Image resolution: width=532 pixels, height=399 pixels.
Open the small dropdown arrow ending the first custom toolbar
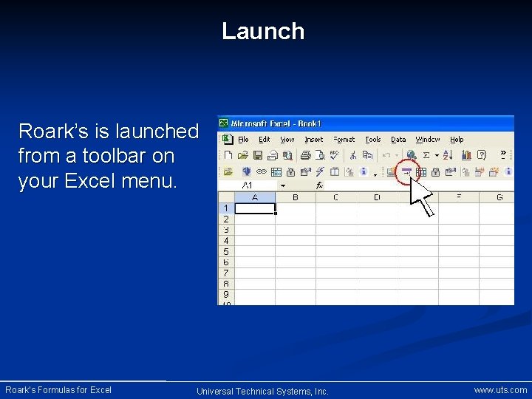point(375,175)
